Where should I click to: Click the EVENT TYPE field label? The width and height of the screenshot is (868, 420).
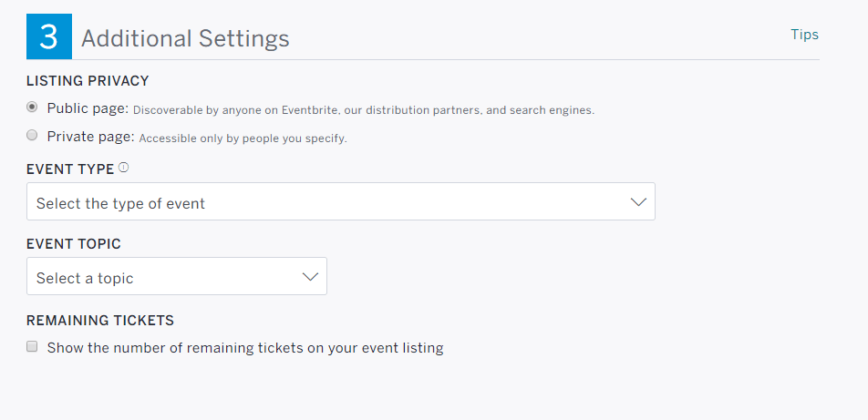point(70,169)
